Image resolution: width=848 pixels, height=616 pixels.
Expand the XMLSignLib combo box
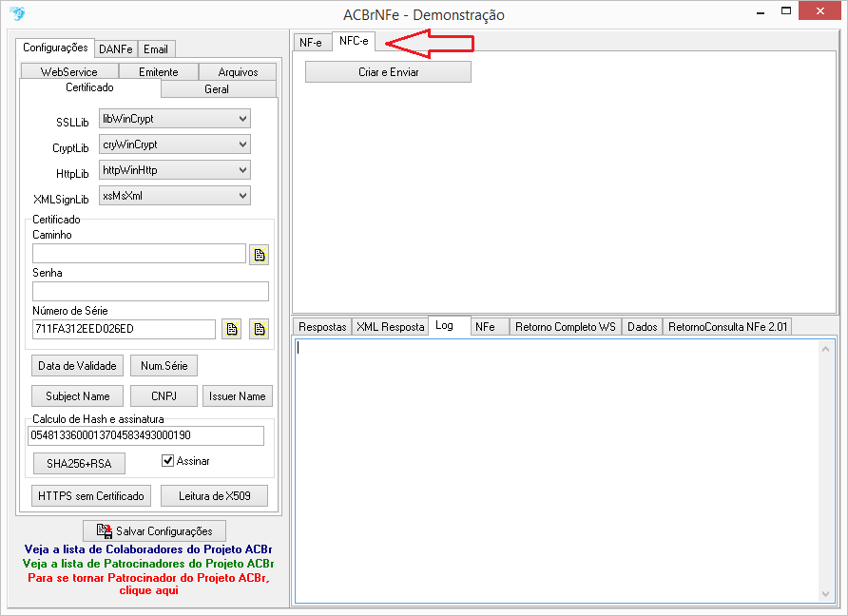[x=175, y=196]
